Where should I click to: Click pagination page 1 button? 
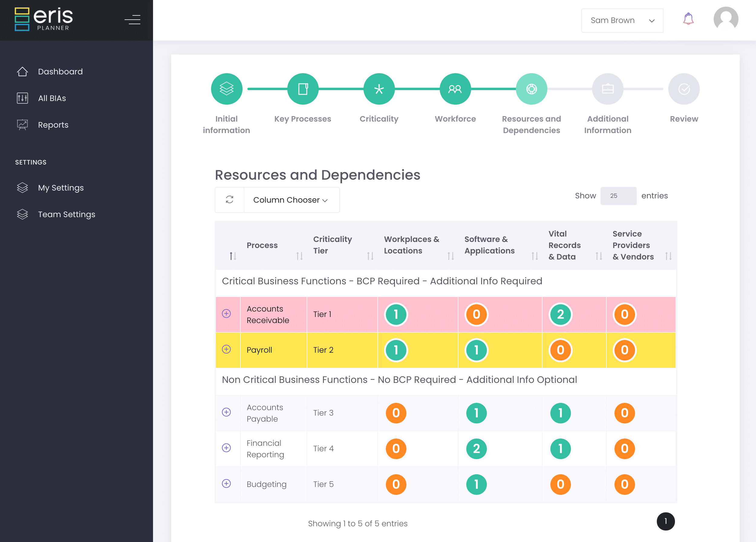(665, 521)
